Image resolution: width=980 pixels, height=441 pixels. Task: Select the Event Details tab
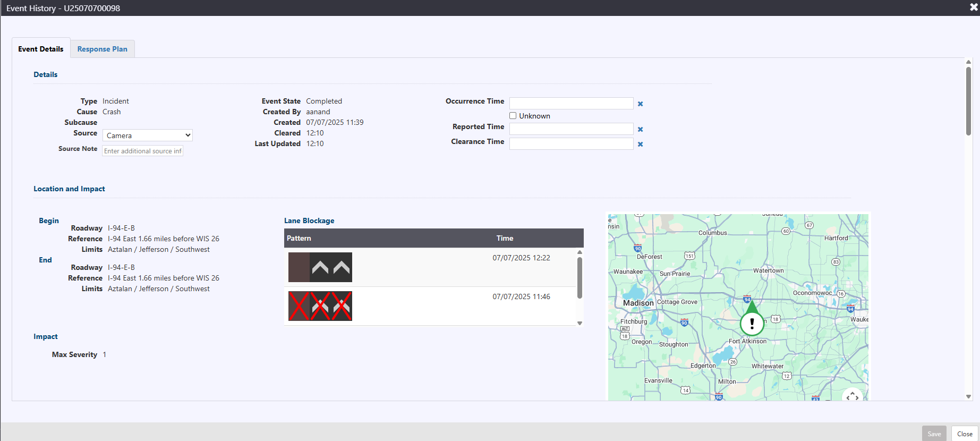(x=41, y=49)
